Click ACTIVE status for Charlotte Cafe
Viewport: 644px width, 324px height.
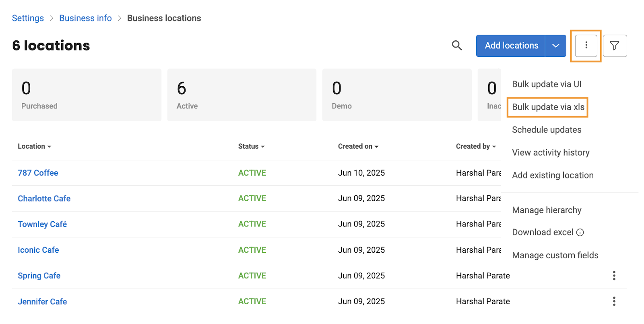click(x=252, y=198)
